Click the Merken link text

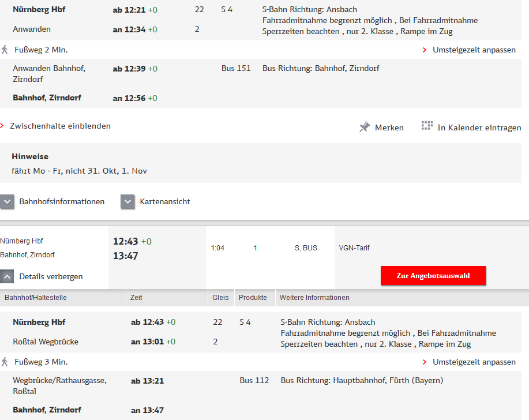[389, 127]
